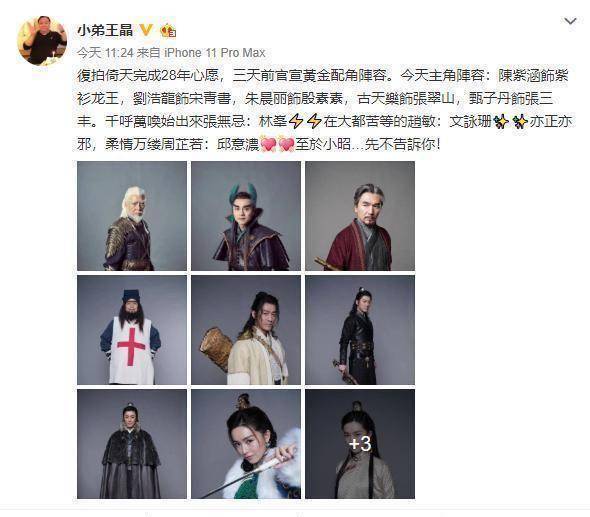Open the poster's profile avatar

pos(42,41)
